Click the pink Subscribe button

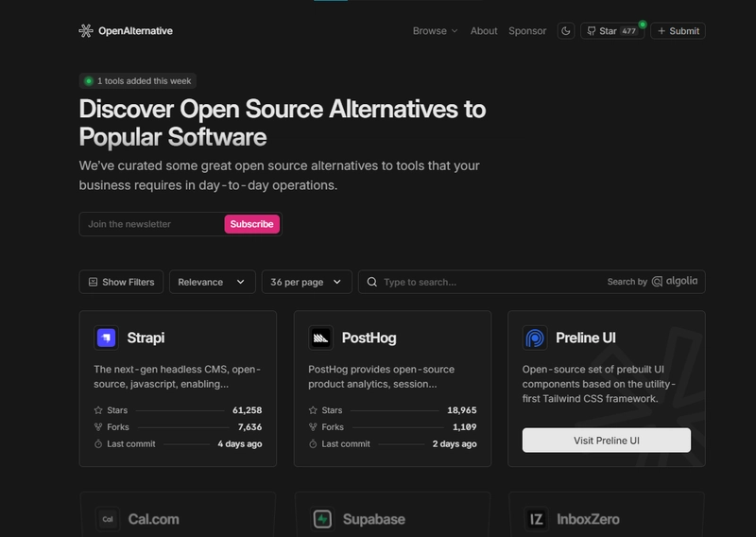tap(251, 224)
